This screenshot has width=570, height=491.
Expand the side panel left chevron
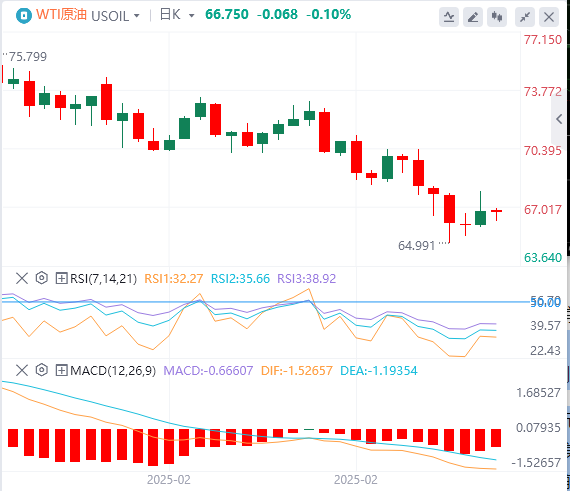click(559, 119)
